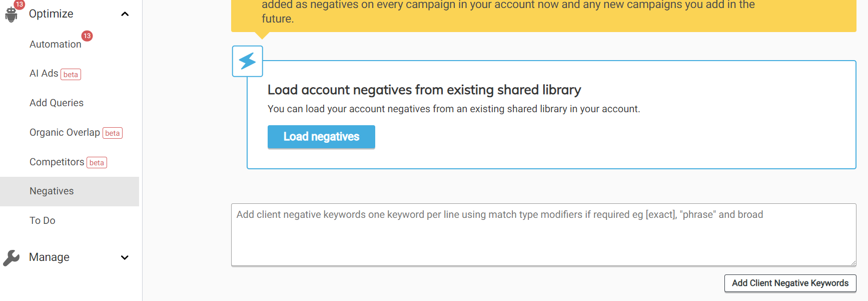
Task: Expand the Manage section chevron
Action: pyautogui.click(x=125, y=257)
